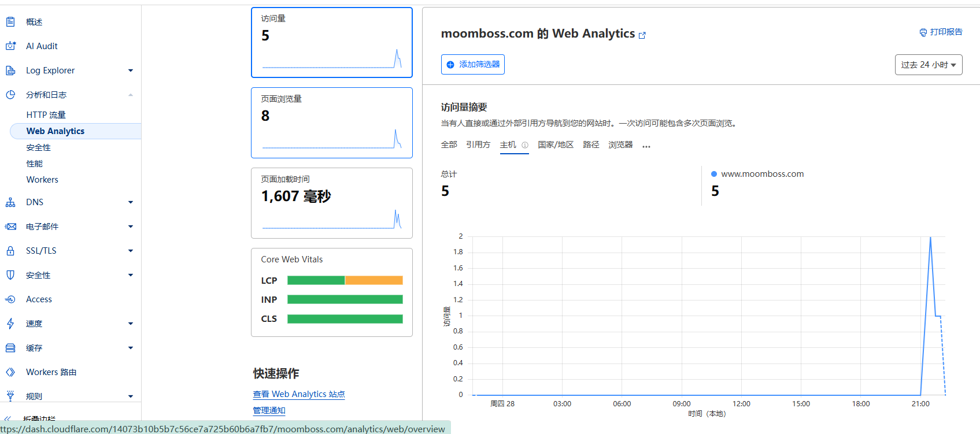Image resolution: width=980 pixels, height=434 pixels.
Task: Open the more tabs ellipsis menu
Action: [x=646, y=146]
